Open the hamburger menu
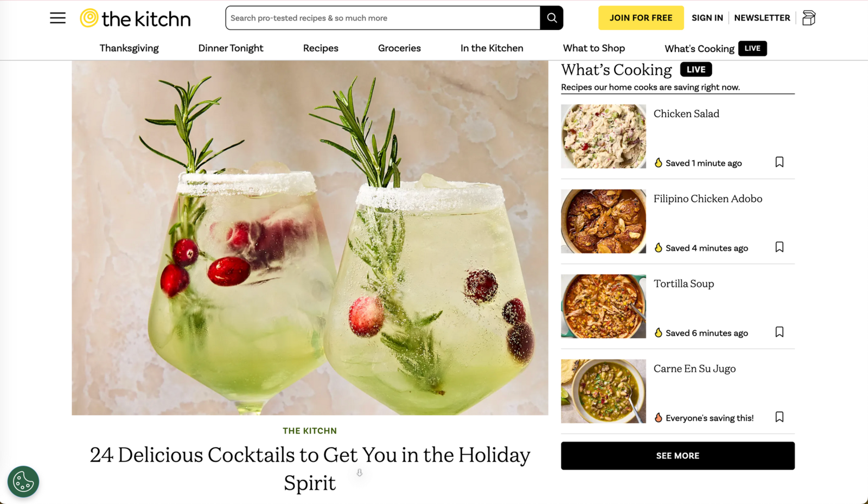This screenshot has width=868, height=504. 58,18
